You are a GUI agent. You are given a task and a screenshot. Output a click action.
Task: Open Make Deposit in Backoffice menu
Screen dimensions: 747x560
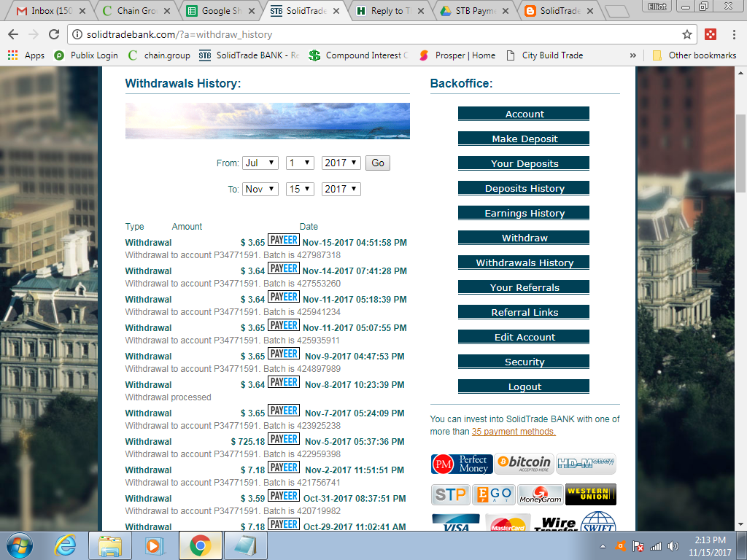(524, 139)
